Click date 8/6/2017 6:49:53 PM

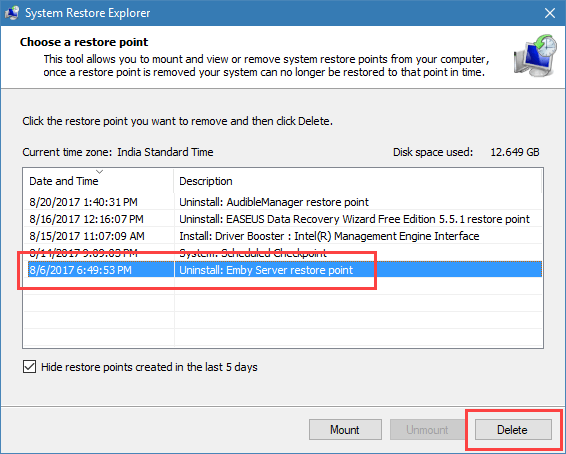tap(80, 270)
